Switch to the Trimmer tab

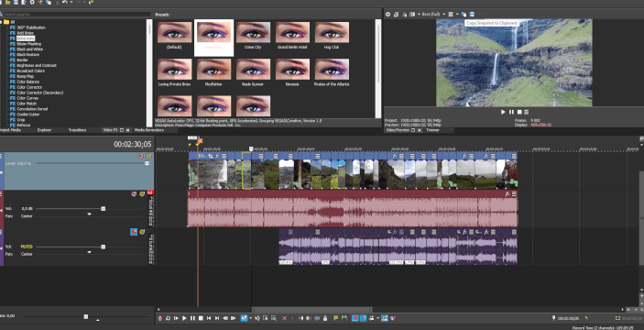(x=432, y=130)
